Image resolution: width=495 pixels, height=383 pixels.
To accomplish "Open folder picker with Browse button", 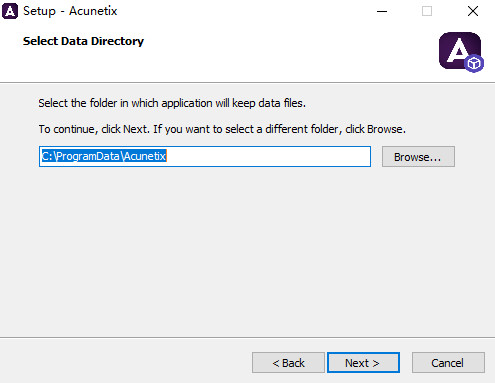I will (418, 156).
